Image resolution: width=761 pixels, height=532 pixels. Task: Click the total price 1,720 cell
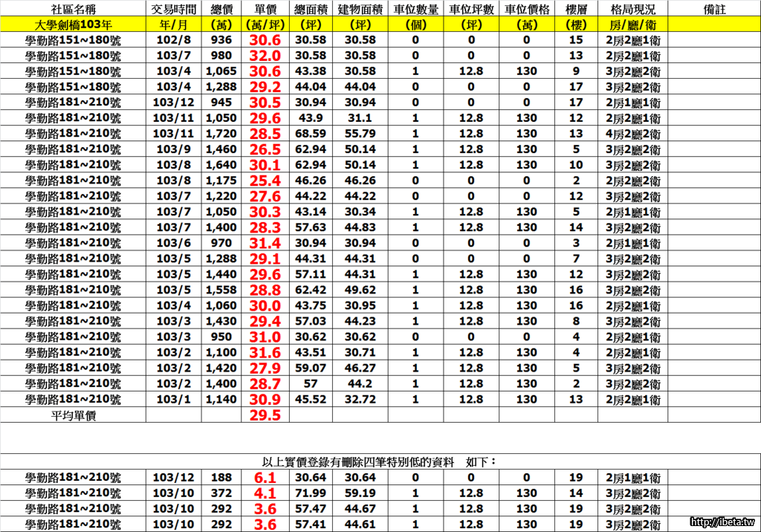pyautogui.click(x=221, y=134)
